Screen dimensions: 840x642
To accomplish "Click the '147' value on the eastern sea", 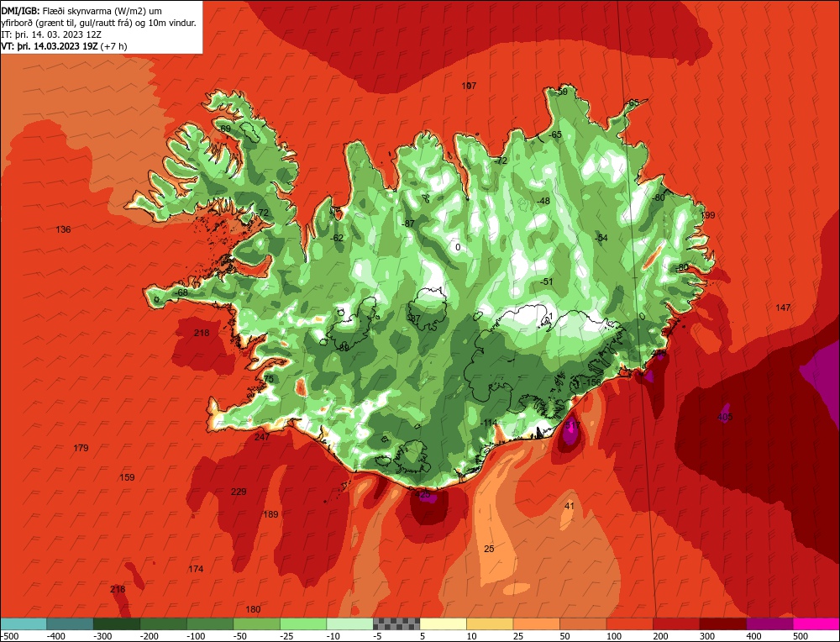I will 783,308.
